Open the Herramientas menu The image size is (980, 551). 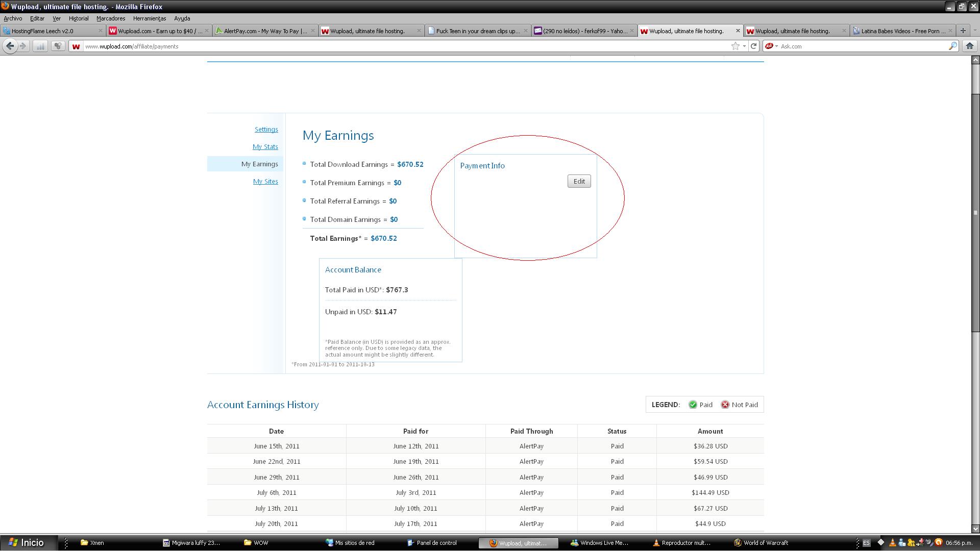(150, 18)
